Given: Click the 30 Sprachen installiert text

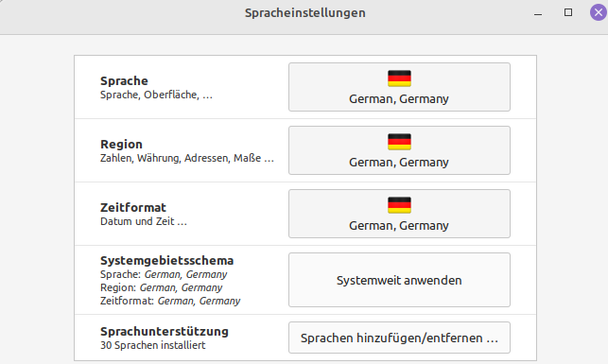Looking at the screenshot, I should [x=153, y=345].
